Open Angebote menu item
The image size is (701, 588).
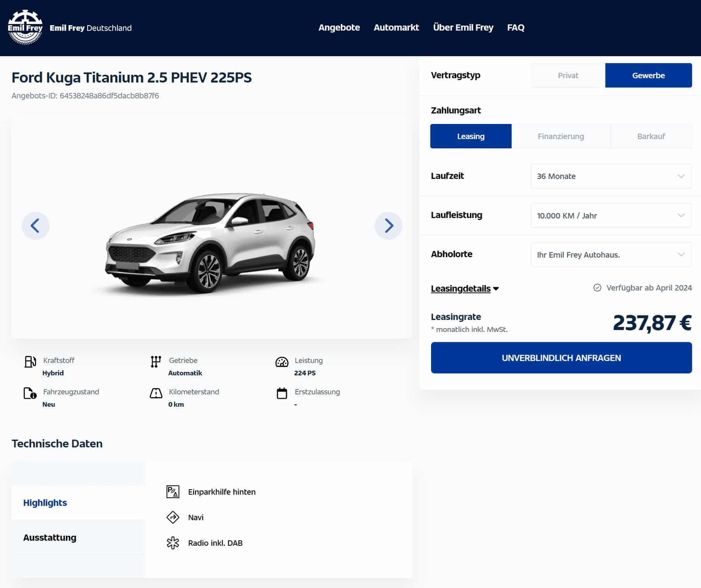click(x=339, y=28)
